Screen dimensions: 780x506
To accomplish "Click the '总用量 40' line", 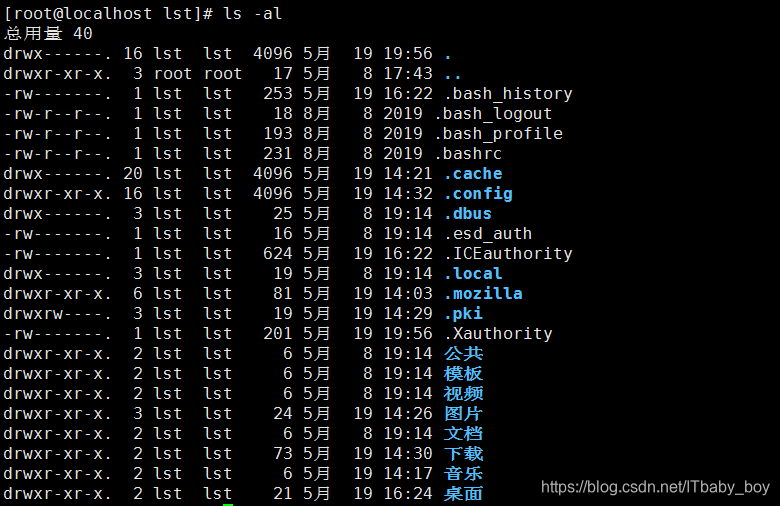I will tap(48, 33).
